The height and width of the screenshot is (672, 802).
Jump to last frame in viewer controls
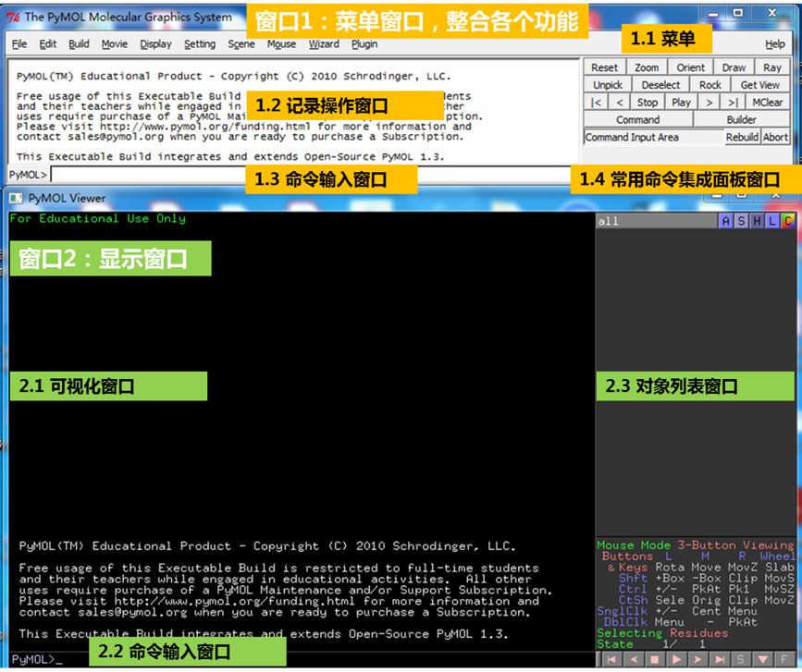tap(719, 660)
